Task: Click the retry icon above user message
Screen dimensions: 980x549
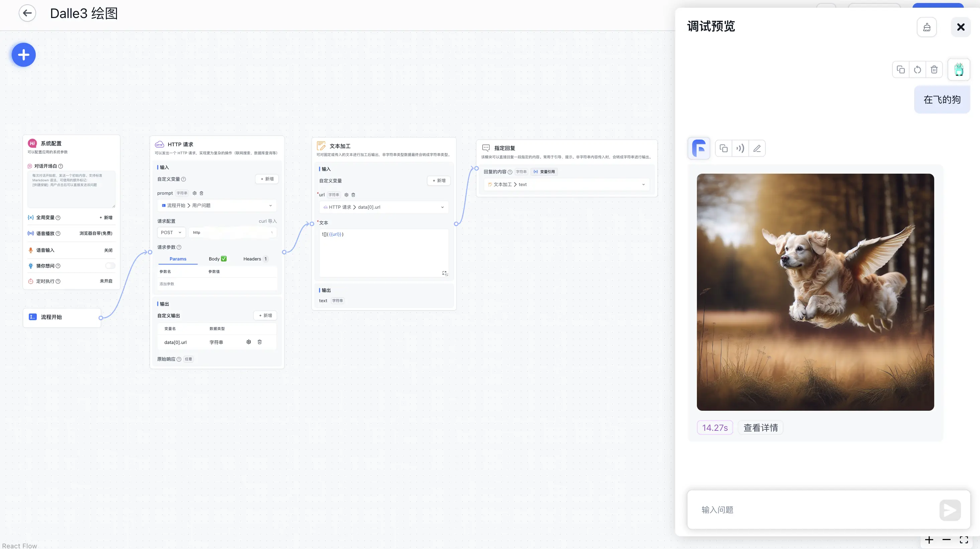Action: tap(917, 69)
